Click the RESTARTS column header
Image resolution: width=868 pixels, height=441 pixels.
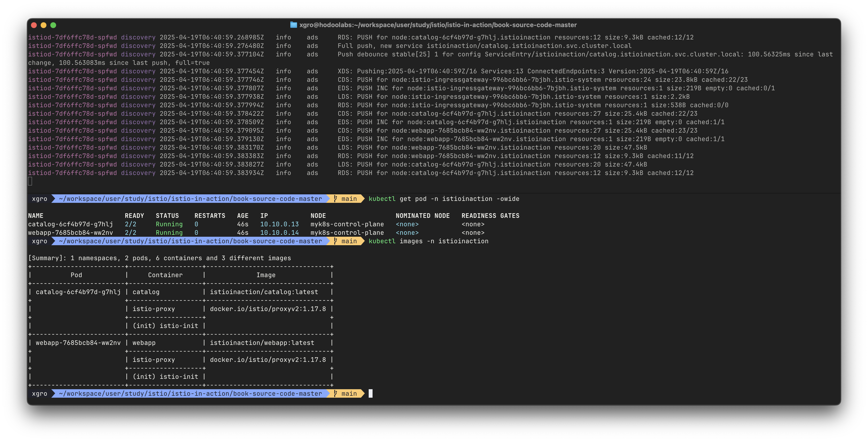click(210, 216)
